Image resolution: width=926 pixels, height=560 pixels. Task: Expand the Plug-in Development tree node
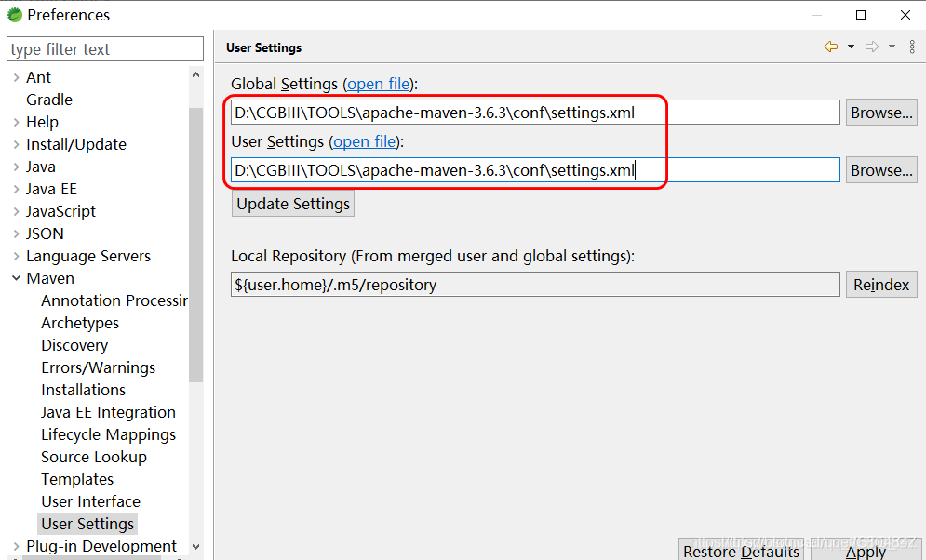[16, 546]
